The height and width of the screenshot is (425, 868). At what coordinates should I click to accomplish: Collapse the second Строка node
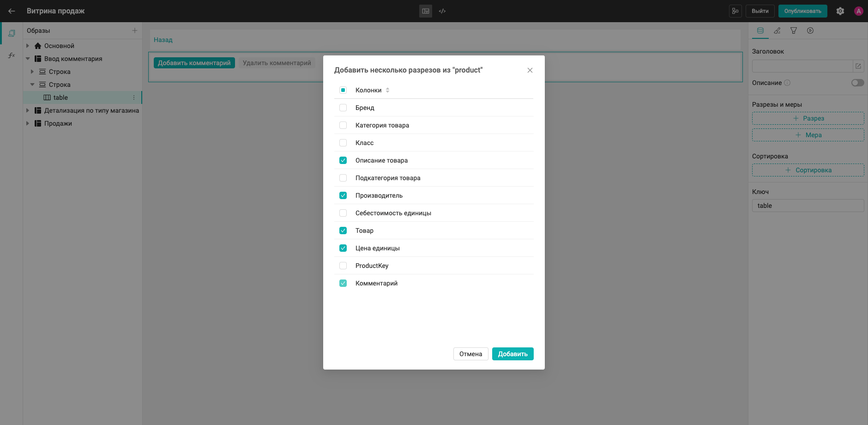pyautogui.click(x=32, y=85)
